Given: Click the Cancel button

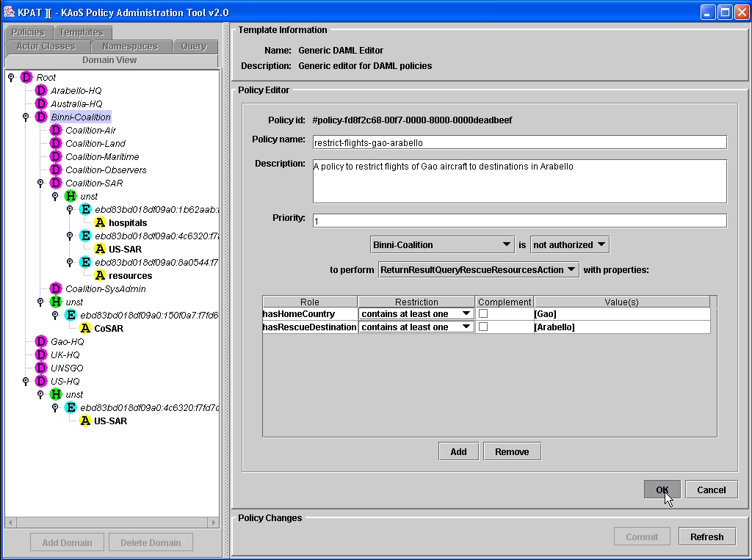Looking at the screenshot, I should 711,490.
